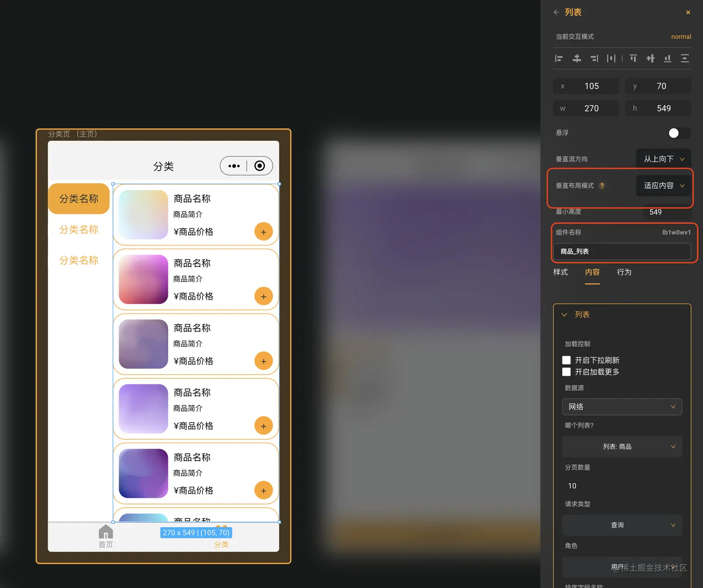
Task: Open 哪个列表 dropdown showing 列表: 商品
Action: [622, 447]
